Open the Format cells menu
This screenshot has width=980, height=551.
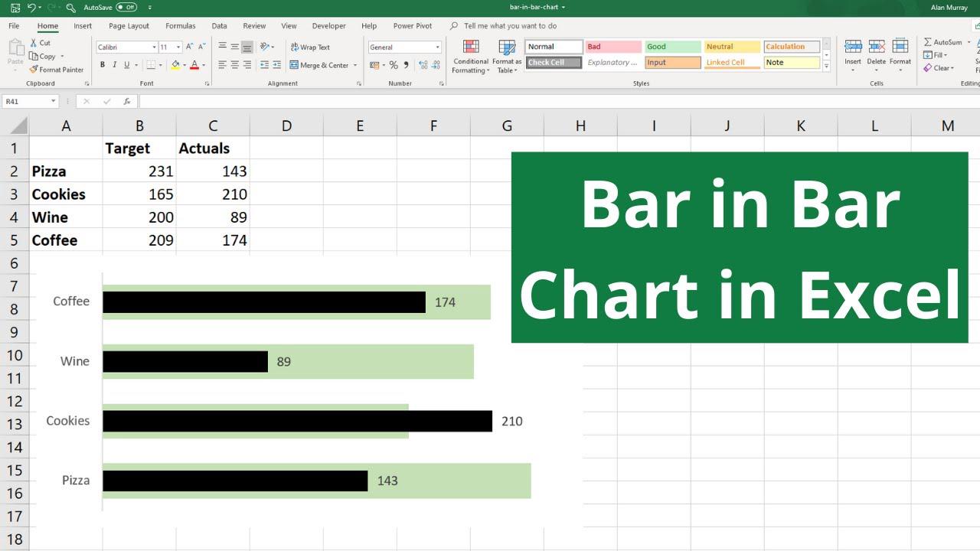point(900,55)
